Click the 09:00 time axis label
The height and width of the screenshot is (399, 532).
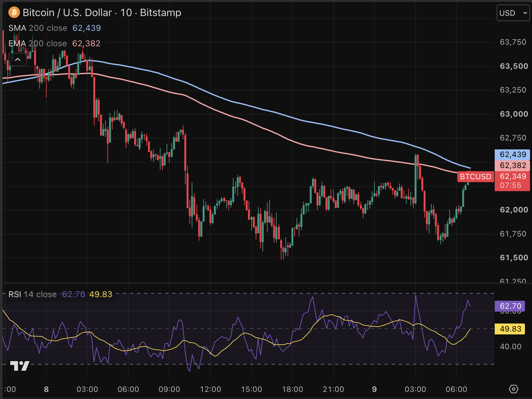[x=169, y=389]
